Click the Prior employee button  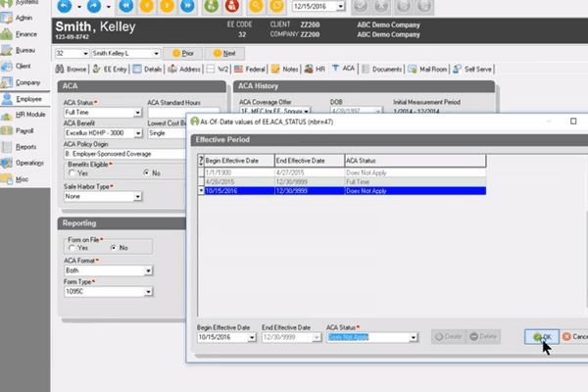[183, 54]
